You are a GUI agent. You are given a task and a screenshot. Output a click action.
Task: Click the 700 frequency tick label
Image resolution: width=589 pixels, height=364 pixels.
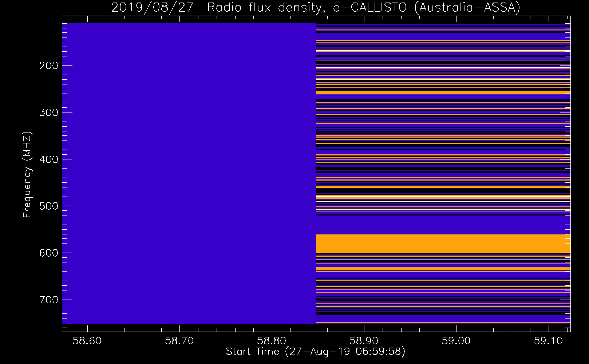coord(48,300)
